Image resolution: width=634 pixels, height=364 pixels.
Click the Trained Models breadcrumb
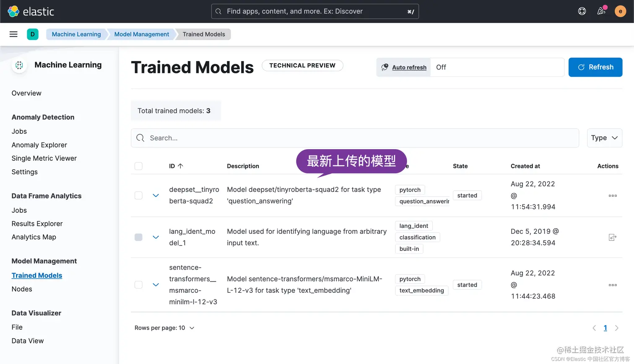pyautogui.click(x=204, y=34)
